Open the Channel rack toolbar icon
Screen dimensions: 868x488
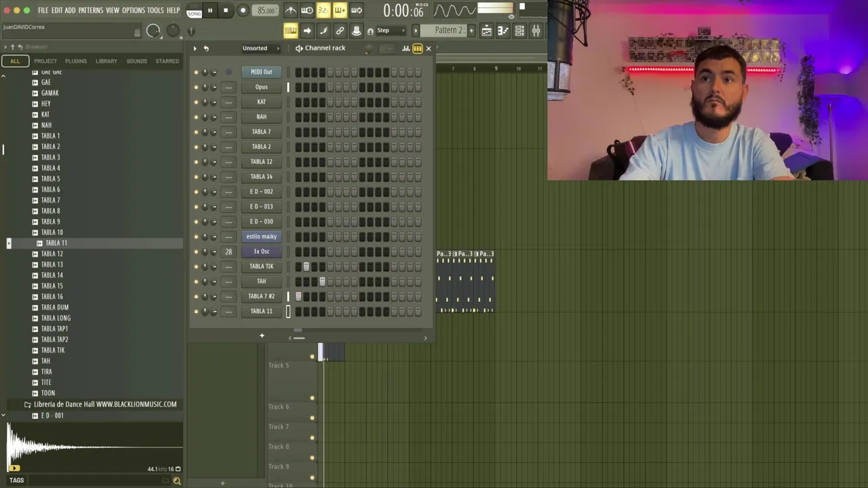(x=519, y=30)
